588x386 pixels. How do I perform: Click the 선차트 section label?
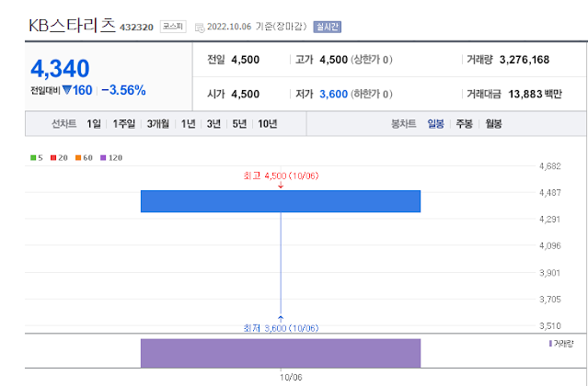pyautogui.click(x=63, y=124)
